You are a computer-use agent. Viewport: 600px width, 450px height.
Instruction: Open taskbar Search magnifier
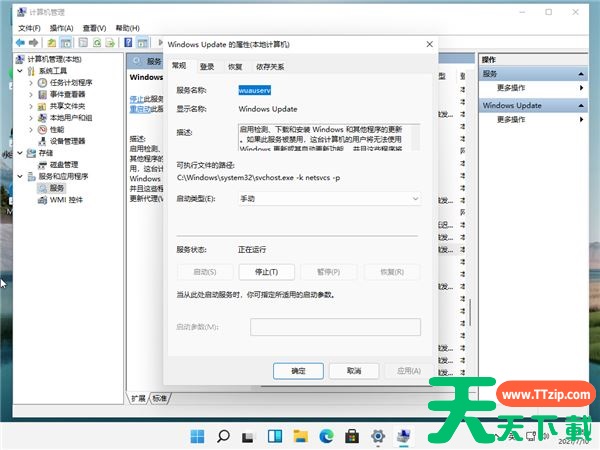coord(223,436)
